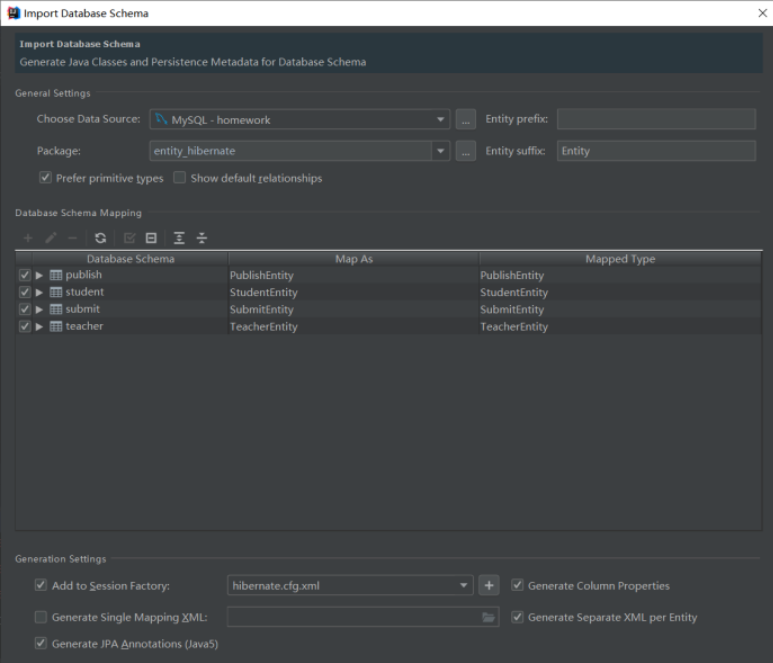Toggle Generate JPA Annotations (Java5) checkbox
The height and width of the screenshot is (663, 773).
pos(40,643)
